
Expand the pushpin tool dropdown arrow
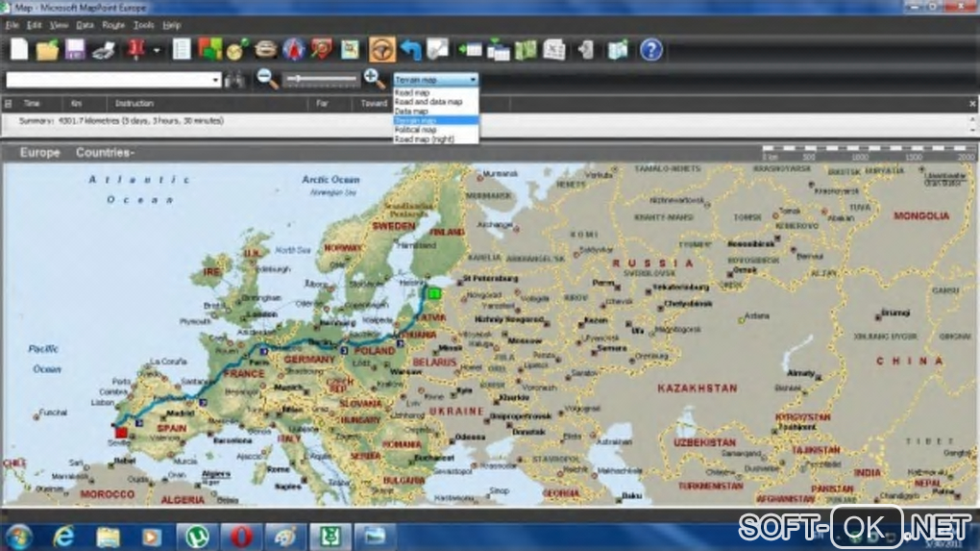click(x=157, y=51)
